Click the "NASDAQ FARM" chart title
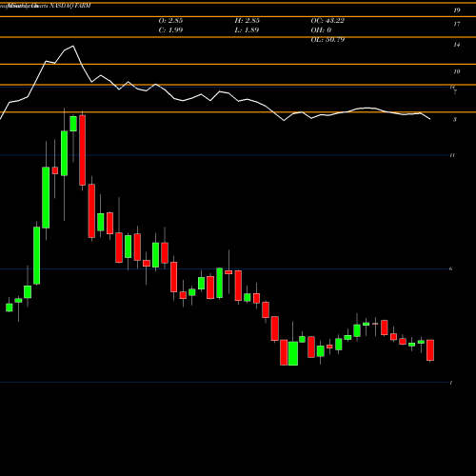 [70, 6]
